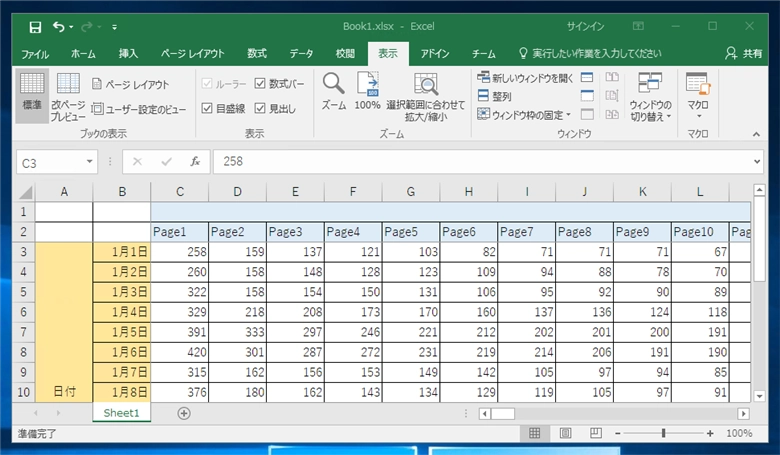Collapse the ribbon with the chevron
The width and height of the screenshot is (780, 455).
756,134
